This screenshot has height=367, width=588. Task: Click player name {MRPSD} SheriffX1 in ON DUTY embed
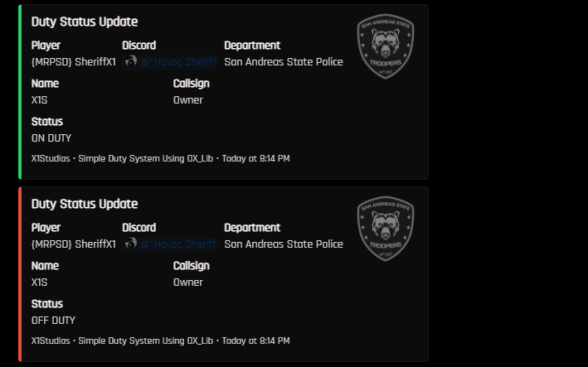73,61
